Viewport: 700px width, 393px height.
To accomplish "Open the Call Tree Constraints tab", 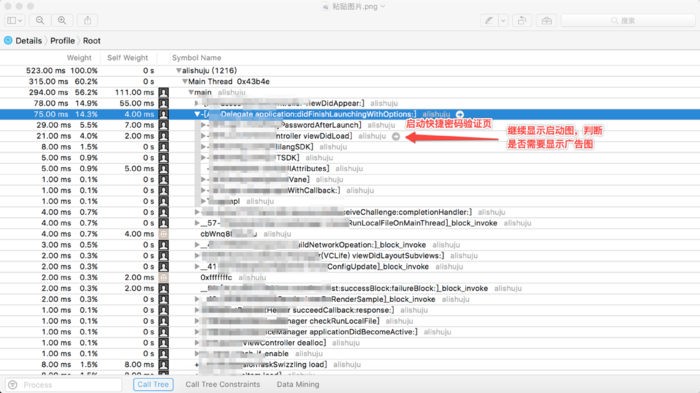I will (x=222, y=385).
